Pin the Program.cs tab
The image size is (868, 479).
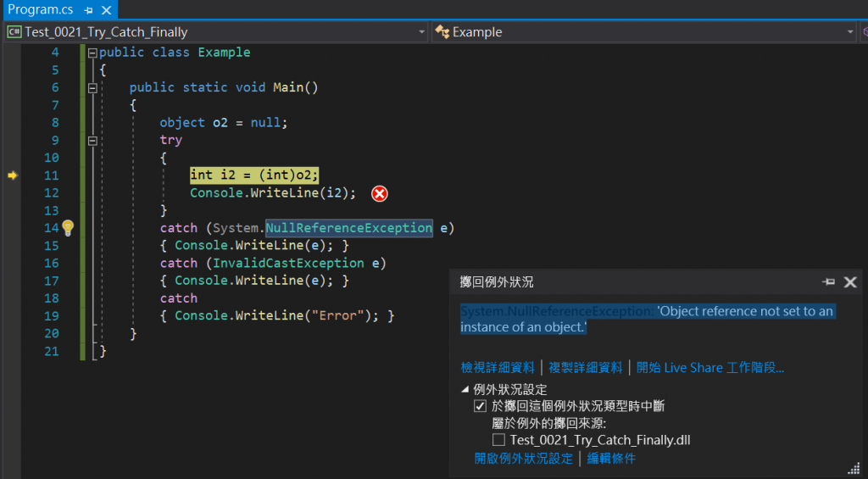tap(88, 10)
